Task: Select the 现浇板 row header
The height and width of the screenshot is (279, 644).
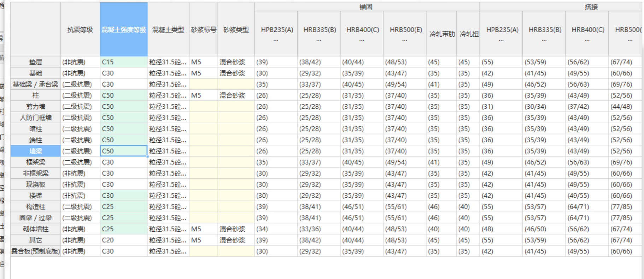Action: point(36,184)
